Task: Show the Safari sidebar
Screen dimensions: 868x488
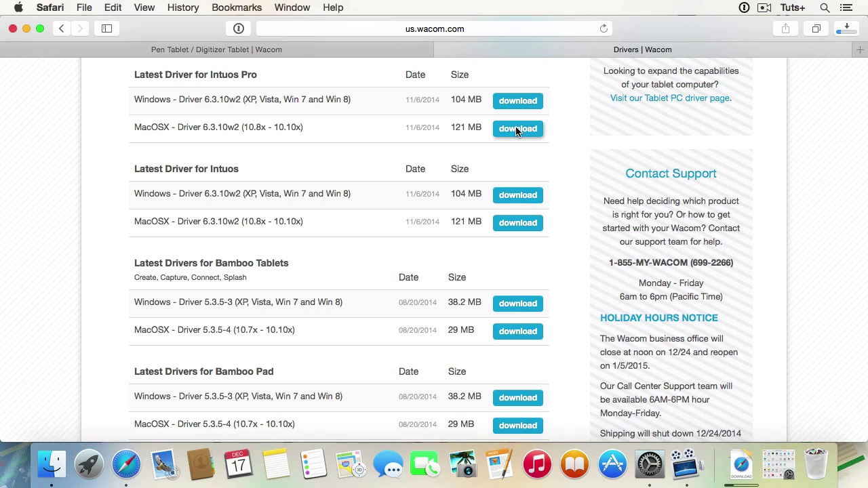Action: [106, 28]
